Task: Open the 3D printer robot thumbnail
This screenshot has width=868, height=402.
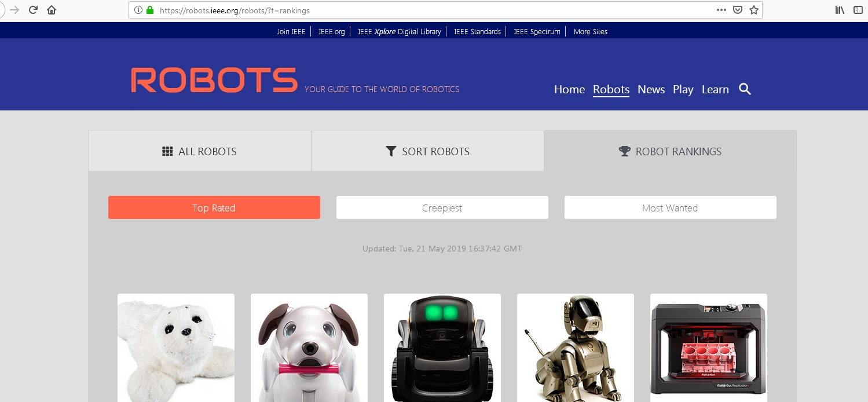Action: click(x=709, y=348)
